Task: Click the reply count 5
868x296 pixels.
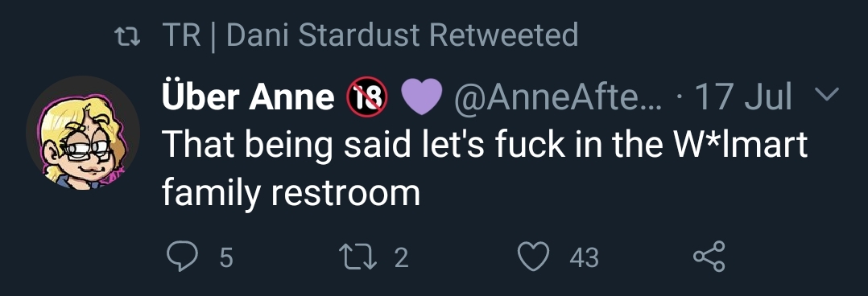Action: pos(225,258)
